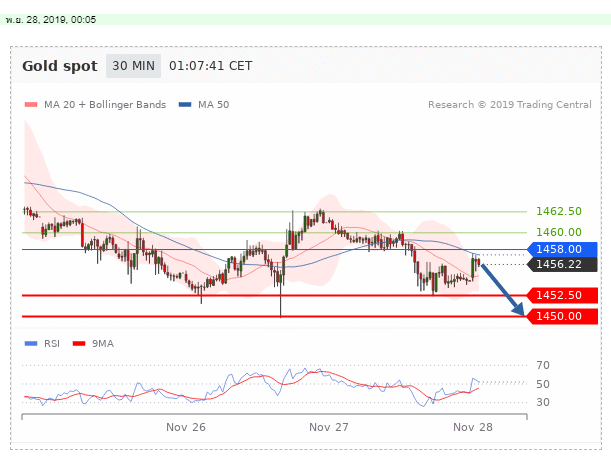Screen dimensions: 611x459
Task: Click the 1450.00 red support tag
Action: 562,316
